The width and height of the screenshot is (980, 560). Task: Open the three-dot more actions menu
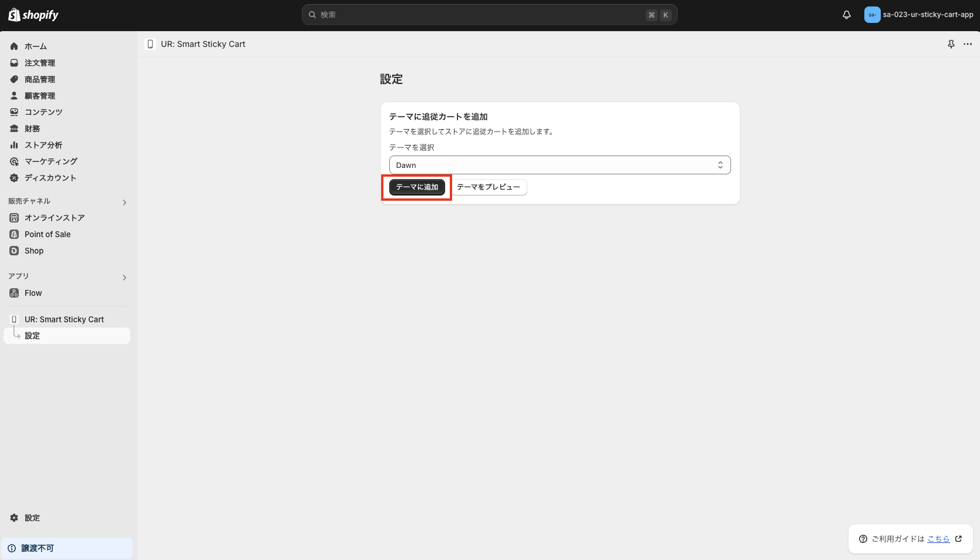click(x=968, y=44)
